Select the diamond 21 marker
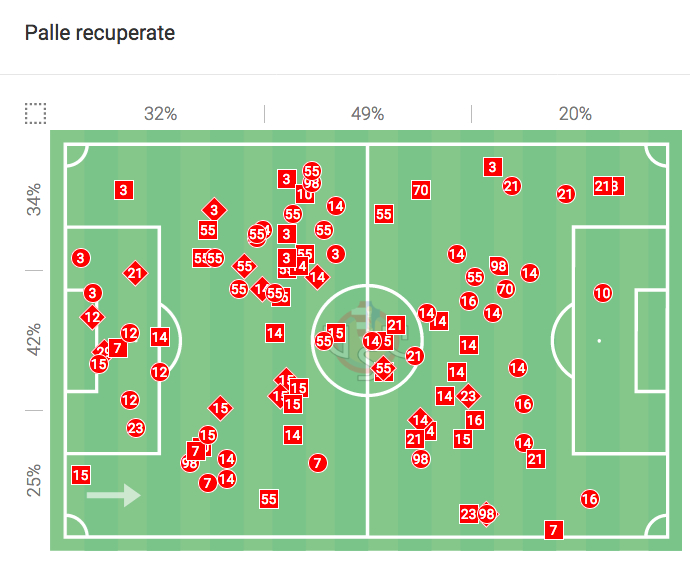690x568 pixels. click(135, 272)
